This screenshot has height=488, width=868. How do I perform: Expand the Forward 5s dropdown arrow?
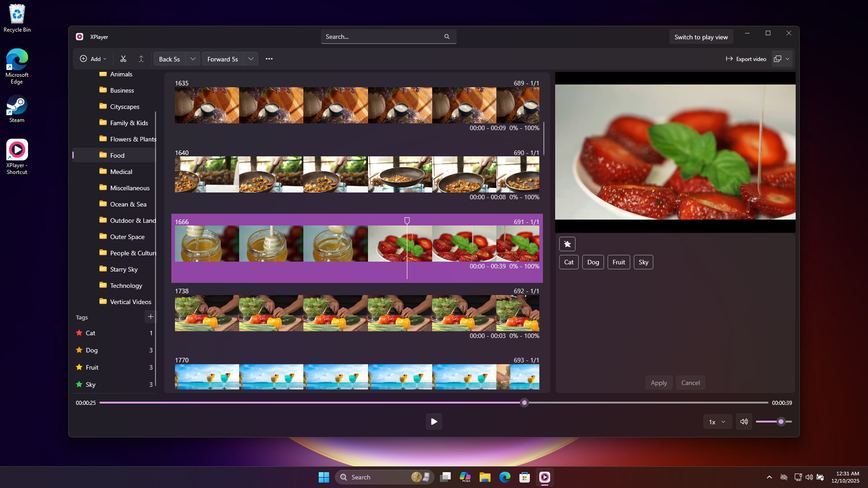coord(251,59)
